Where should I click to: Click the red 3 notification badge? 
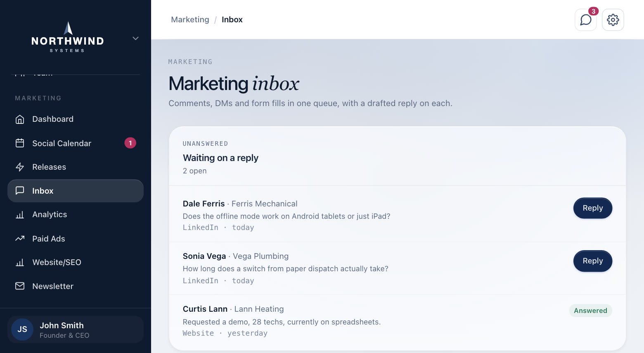(x=593, y=11)
